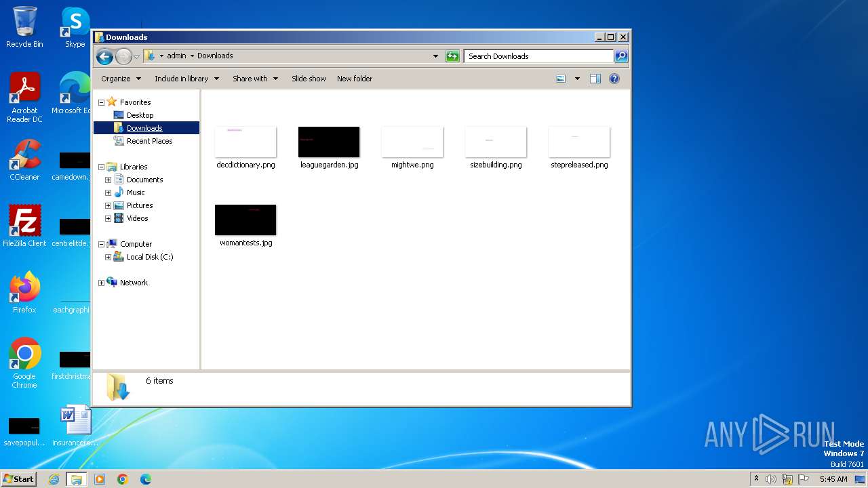Expand the Documents library node

click(108, 180)
